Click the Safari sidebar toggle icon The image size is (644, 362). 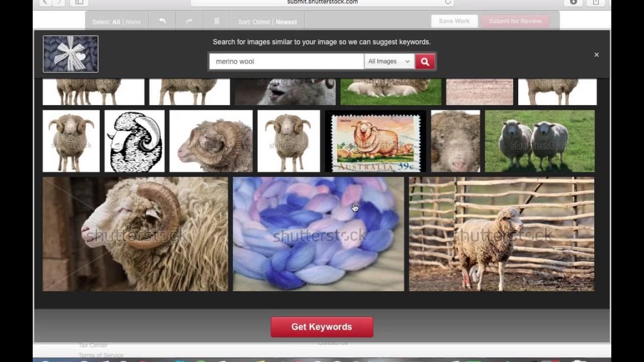(79, 3)
